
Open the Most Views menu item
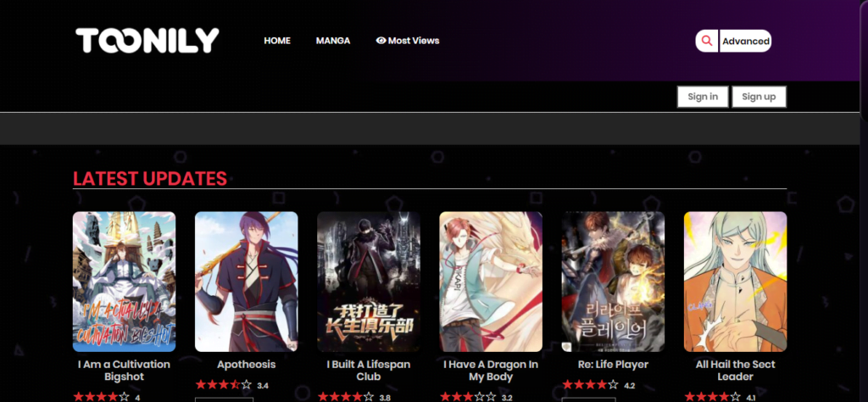point(408,41)
